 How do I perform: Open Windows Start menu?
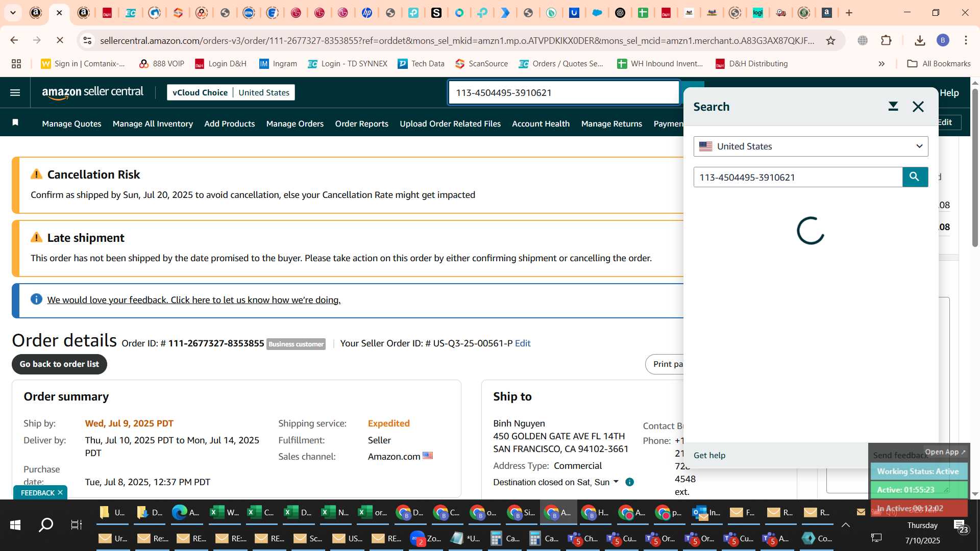[15, 524]
